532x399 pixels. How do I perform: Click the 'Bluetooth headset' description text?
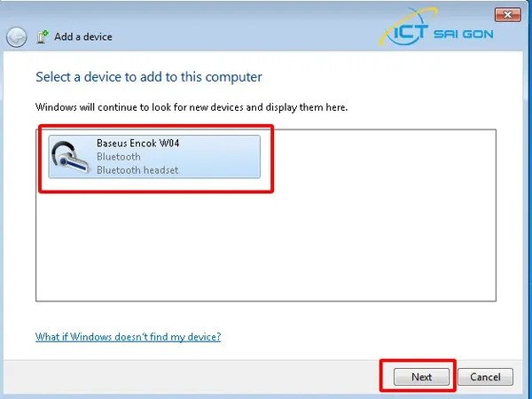coord(137,169)
